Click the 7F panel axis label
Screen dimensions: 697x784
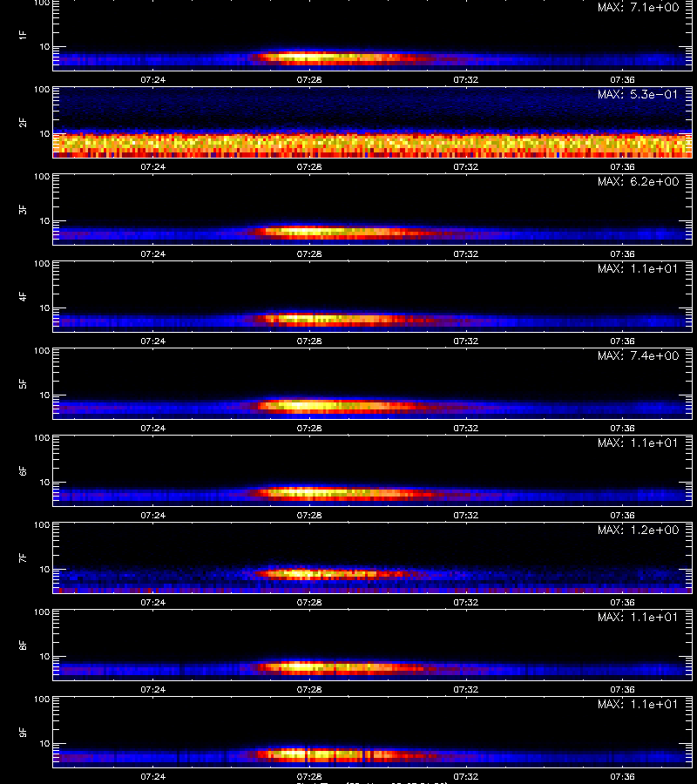pyautogui.click(x=23, y=558)
